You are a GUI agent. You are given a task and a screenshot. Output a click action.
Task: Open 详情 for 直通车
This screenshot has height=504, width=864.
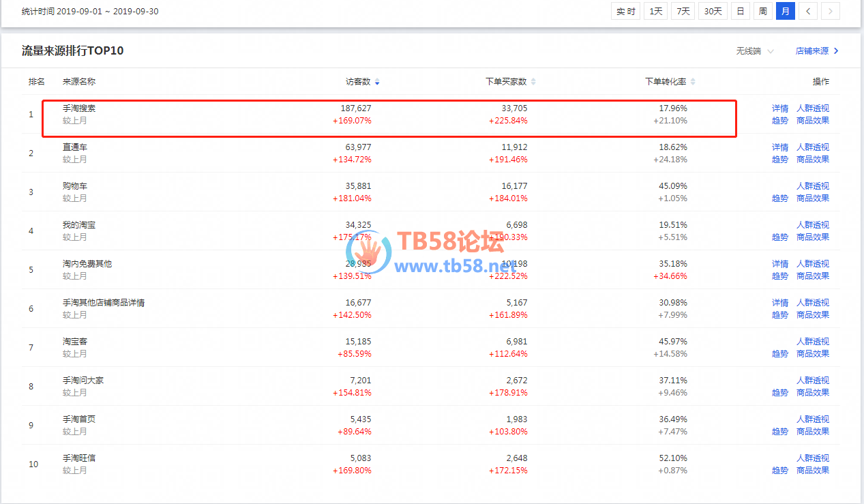780,147
